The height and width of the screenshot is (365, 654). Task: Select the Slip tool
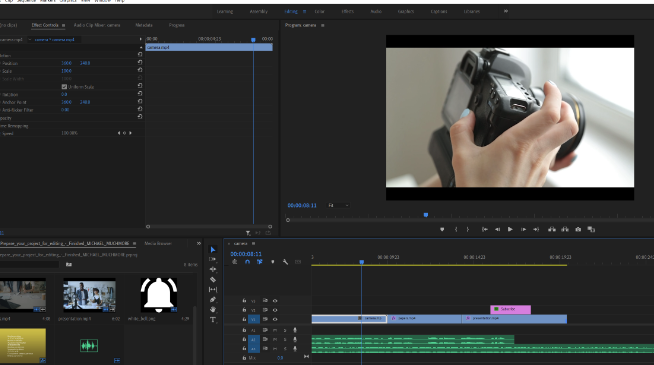tap(213, 289)
